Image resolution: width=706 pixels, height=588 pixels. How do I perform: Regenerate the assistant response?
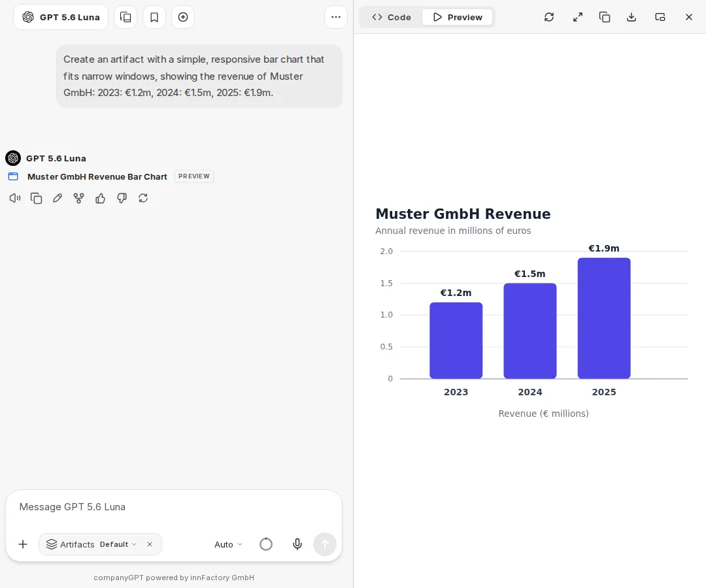click(x=143, y=198)
